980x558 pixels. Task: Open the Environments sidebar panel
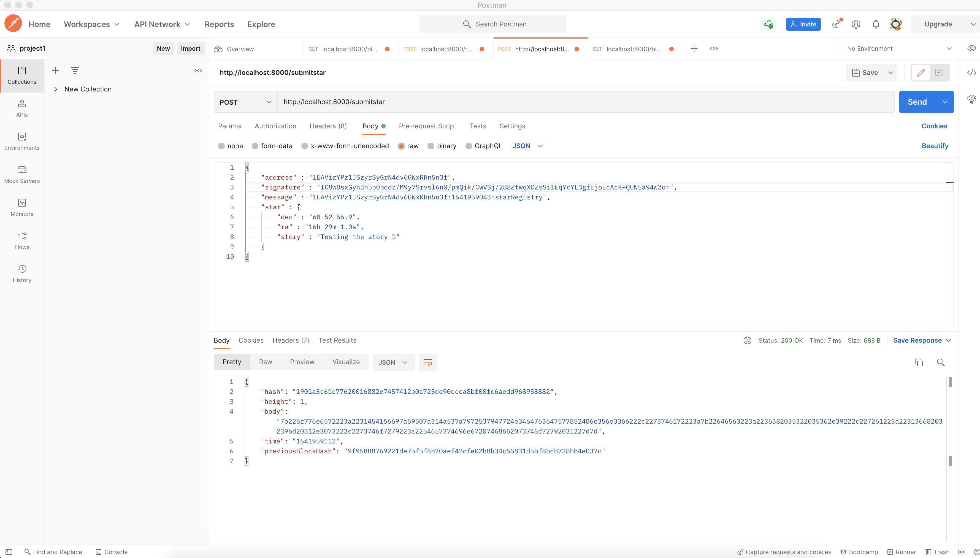pos(22,141)
